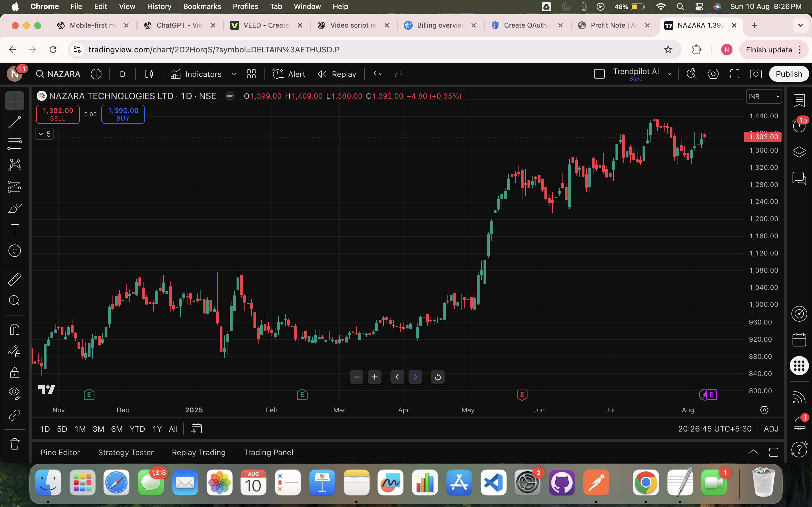This screenshot has width=812, height=507.
Task: Remove all drawings with trash icon
Action: pos(14,444)
